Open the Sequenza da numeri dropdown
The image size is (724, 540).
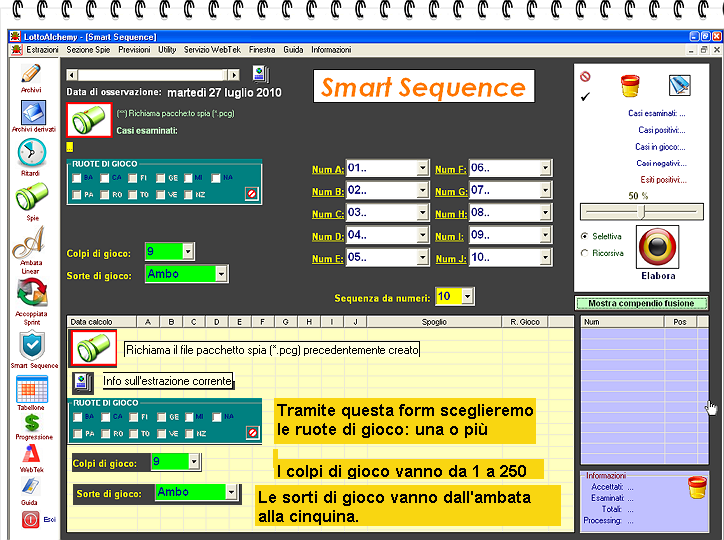tap(467, 296)
